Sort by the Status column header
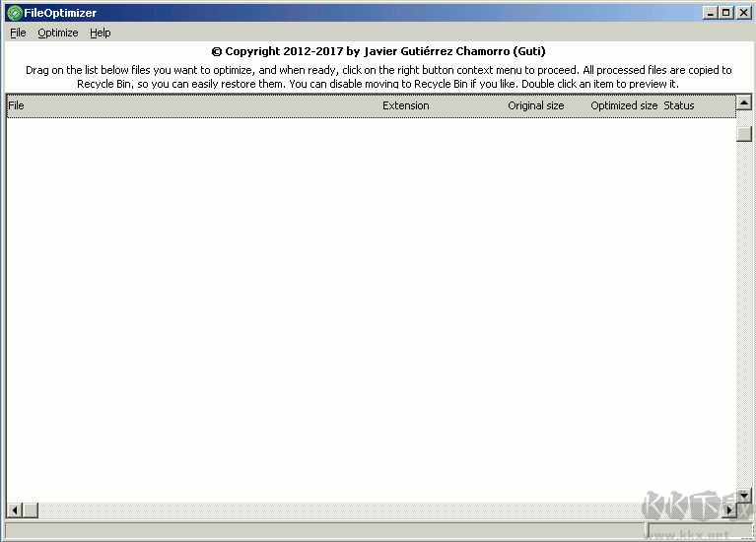The width and height of the screenshot is (756, 542). pyautogui.click(x=679, y=105)
